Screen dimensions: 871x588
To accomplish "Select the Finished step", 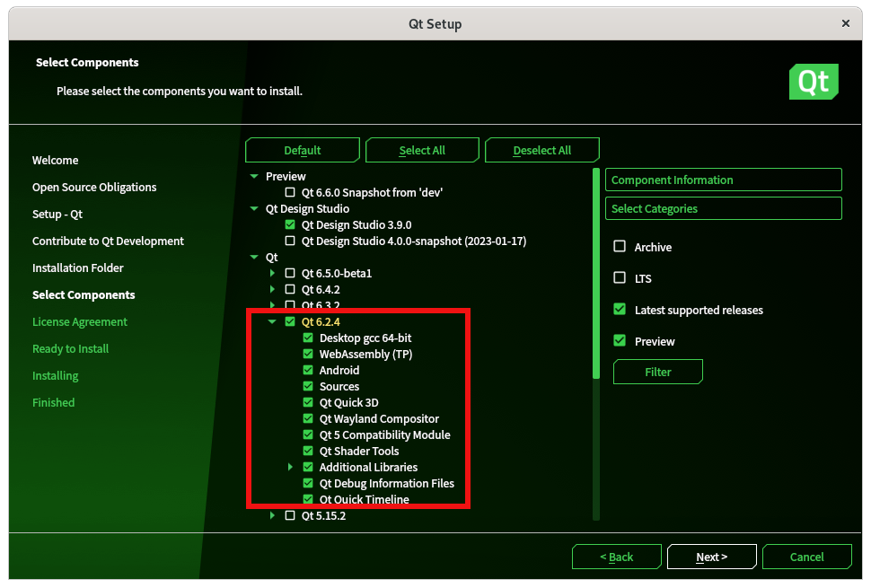I will tap(53, 402).
